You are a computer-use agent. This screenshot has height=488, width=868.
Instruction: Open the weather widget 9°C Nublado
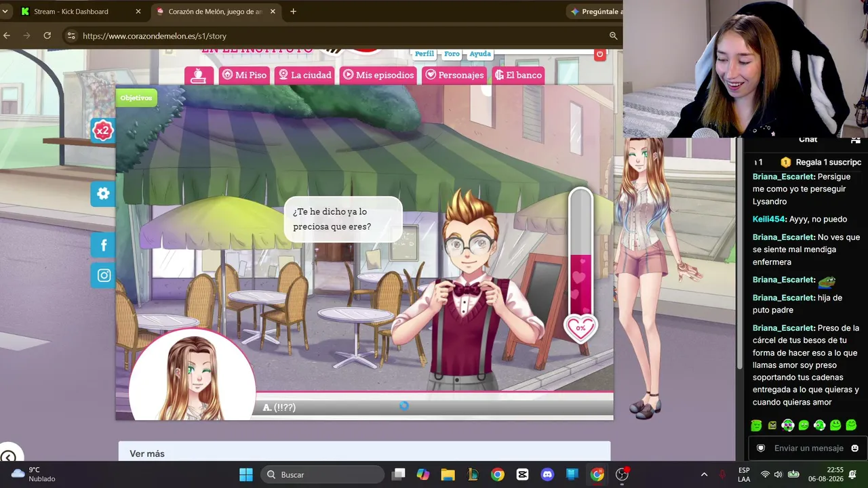coord(34,474)
